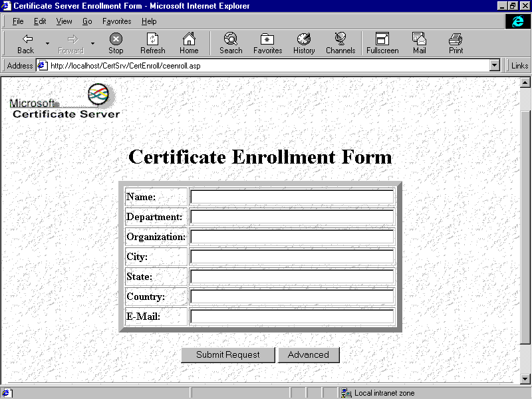Click the address bar URL field
Image resolution: width=532 pixels, height=399 pixels.
(268, 65)
